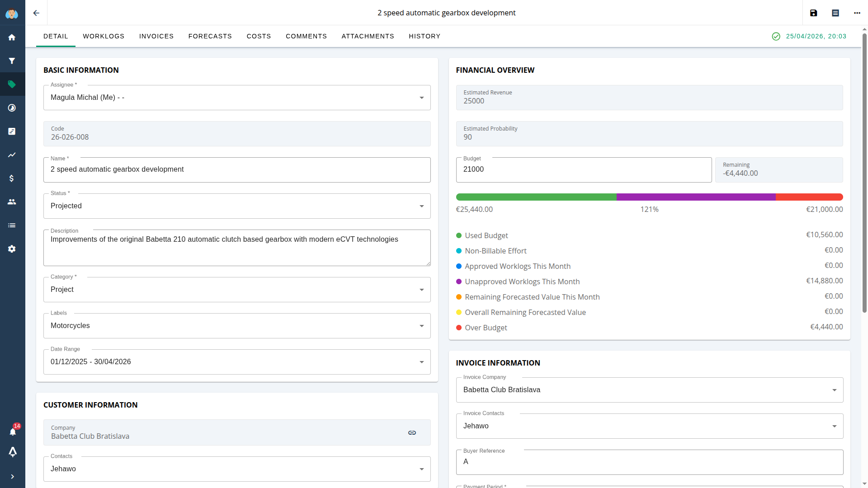Click the dollar sign sidebar icon
The height and width of the screenshot is (488, 868).
click(12, 178)
